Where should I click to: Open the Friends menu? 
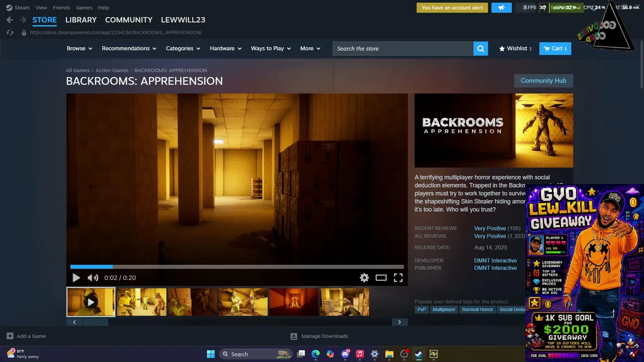61,8
